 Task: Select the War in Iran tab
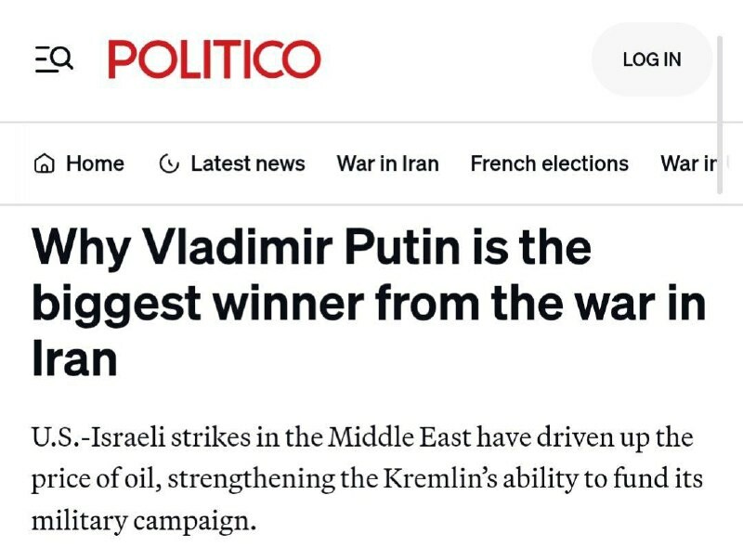387,164
